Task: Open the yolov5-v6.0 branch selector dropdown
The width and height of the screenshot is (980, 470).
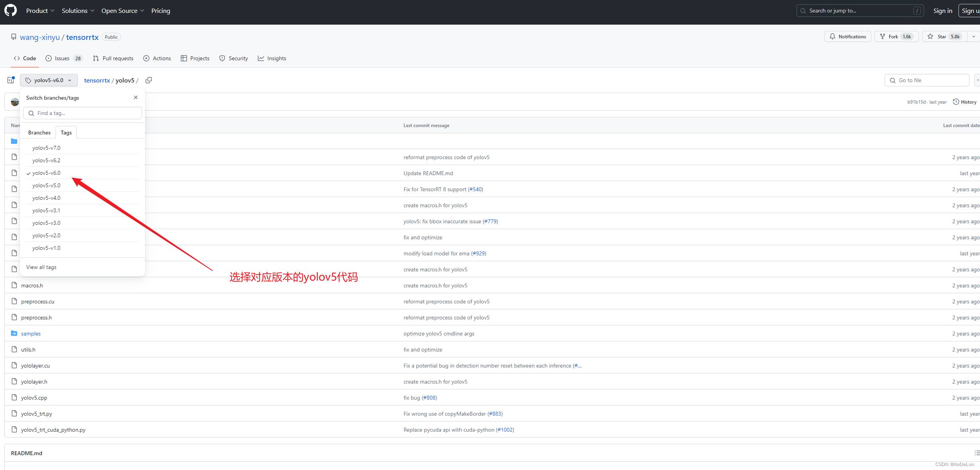Action: [x=49, y=80]
